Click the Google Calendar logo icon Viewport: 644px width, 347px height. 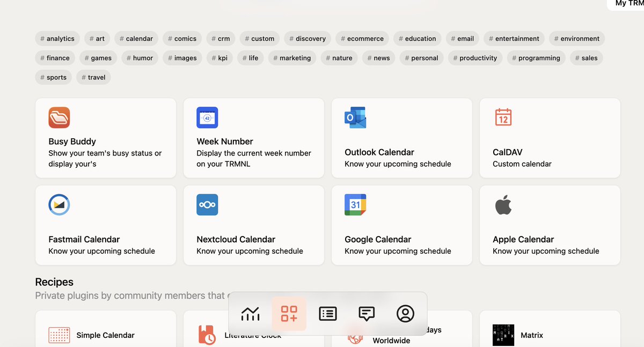click(355, 205)
